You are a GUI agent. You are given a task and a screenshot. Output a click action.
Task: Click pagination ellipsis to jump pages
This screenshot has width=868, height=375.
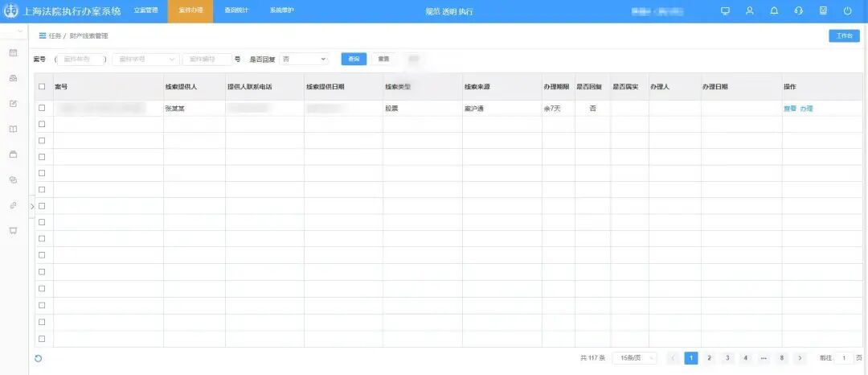(x=764, y=358)
